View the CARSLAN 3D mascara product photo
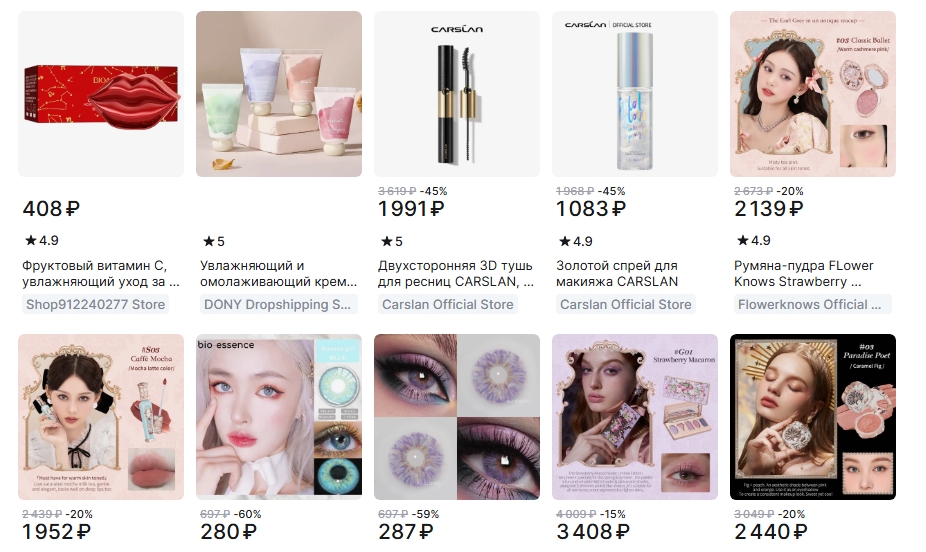 457,94
